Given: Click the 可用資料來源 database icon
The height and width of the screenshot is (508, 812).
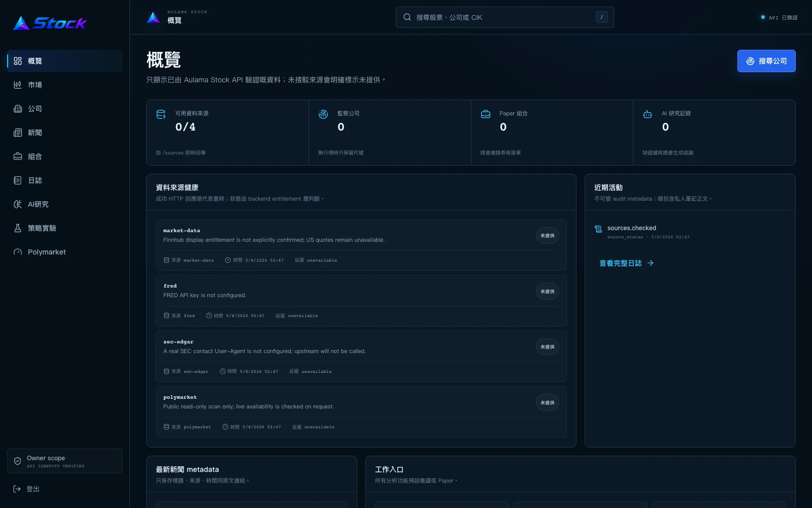Looking at the screenshot, I should pyautogui.click(x=161, y=114).
